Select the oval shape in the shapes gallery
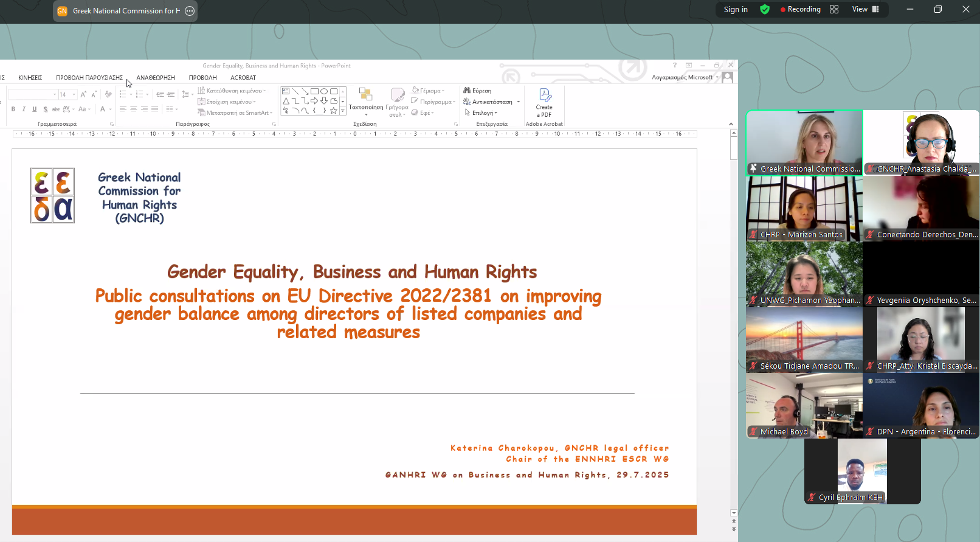This screenshot has height=542, width=980. coord(324,91)
